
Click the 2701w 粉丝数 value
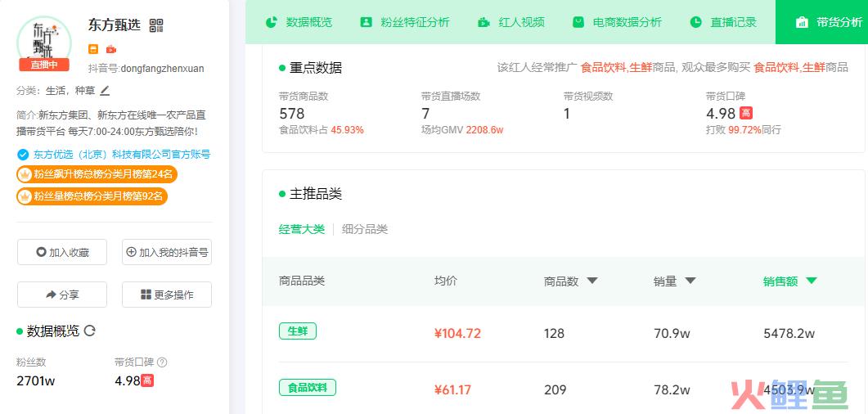click(x=36, y=380)
